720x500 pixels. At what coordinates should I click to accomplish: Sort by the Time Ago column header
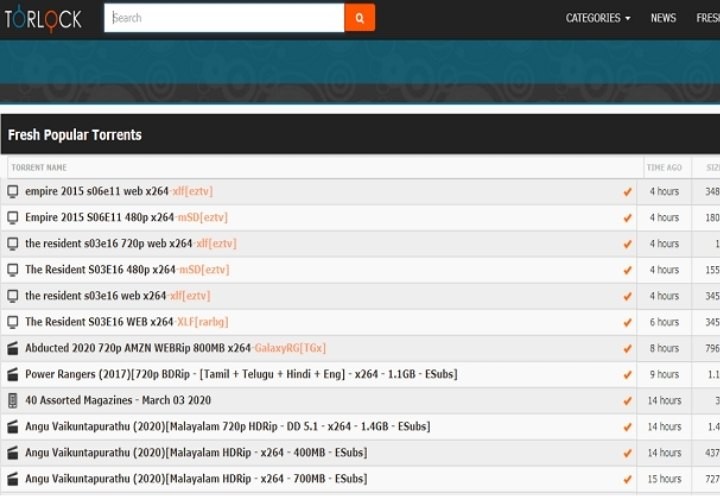[664, 168]
